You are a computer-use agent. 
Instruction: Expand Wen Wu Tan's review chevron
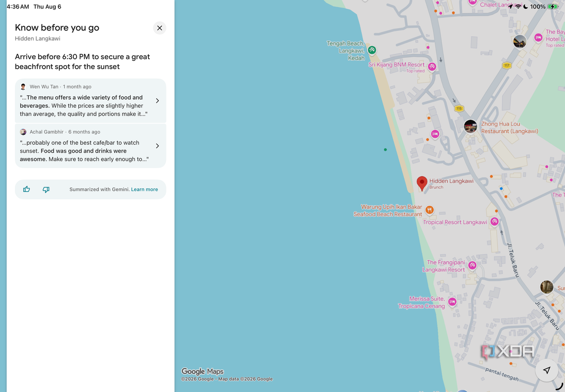(158, 101)
